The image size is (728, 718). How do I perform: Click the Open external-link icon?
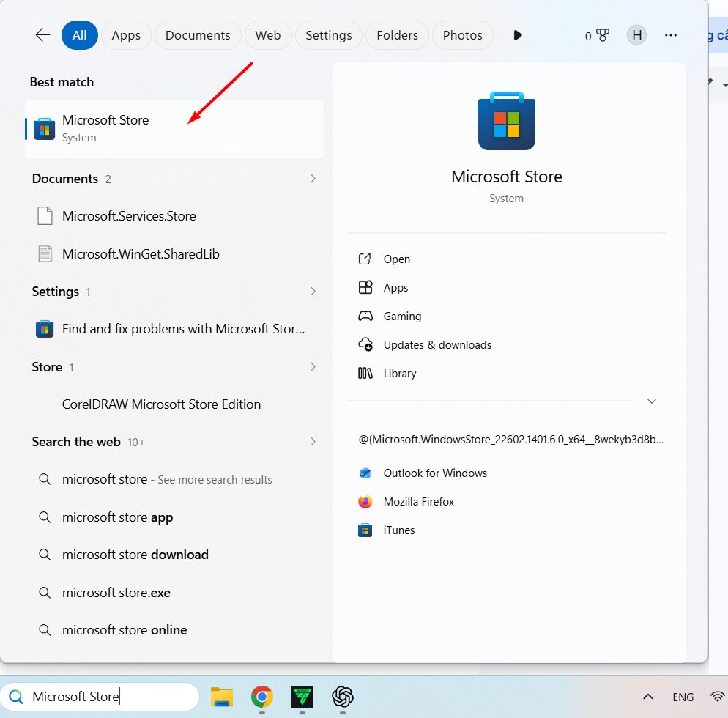365,259
